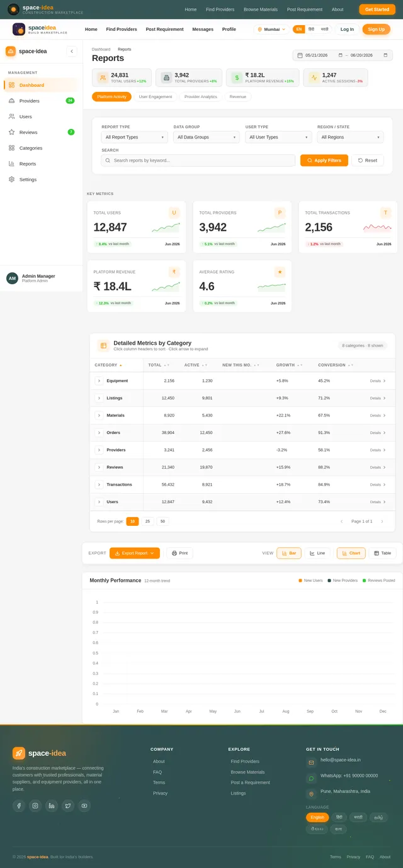Select Chart display toggle
Screen dimensions: 403x868
point(351,553)
